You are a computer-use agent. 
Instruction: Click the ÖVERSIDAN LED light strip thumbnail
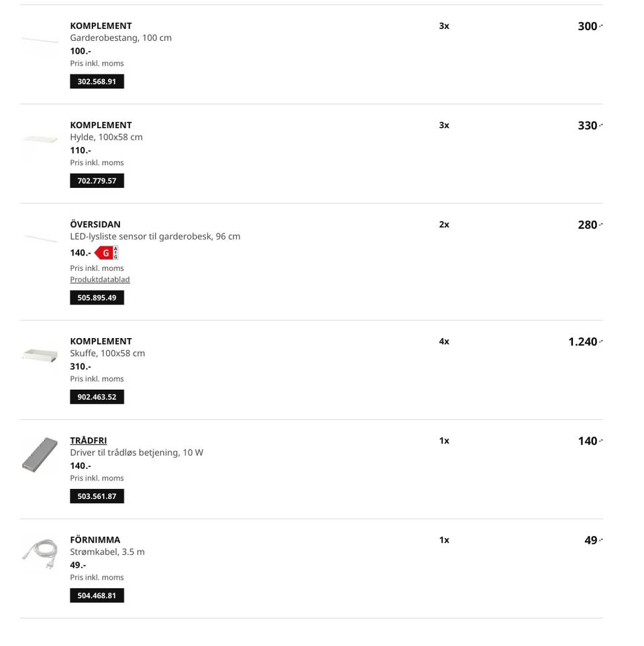coord(40,238)
